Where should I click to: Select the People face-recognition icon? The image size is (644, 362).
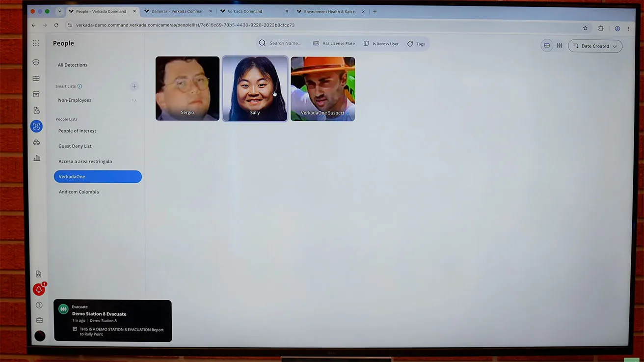coord(36,126)
